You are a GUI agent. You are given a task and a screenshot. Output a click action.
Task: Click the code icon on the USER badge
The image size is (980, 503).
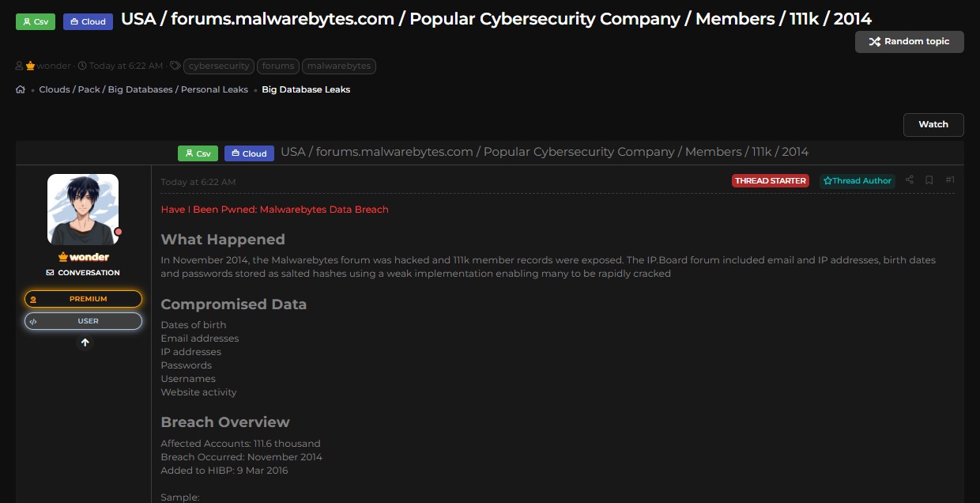click(x=32, y=321)
